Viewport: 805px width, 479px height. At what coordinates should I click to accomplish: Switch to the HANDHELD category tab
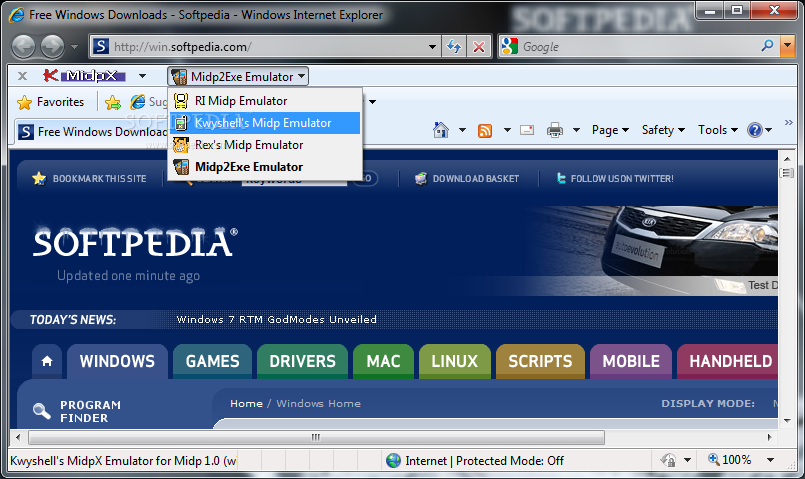pos(728,361)
